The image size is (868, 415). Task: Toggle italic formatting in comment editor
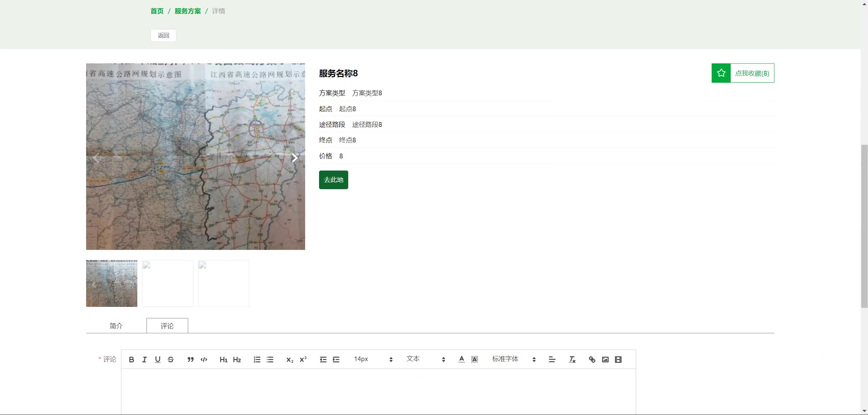(x=144, y=359)
